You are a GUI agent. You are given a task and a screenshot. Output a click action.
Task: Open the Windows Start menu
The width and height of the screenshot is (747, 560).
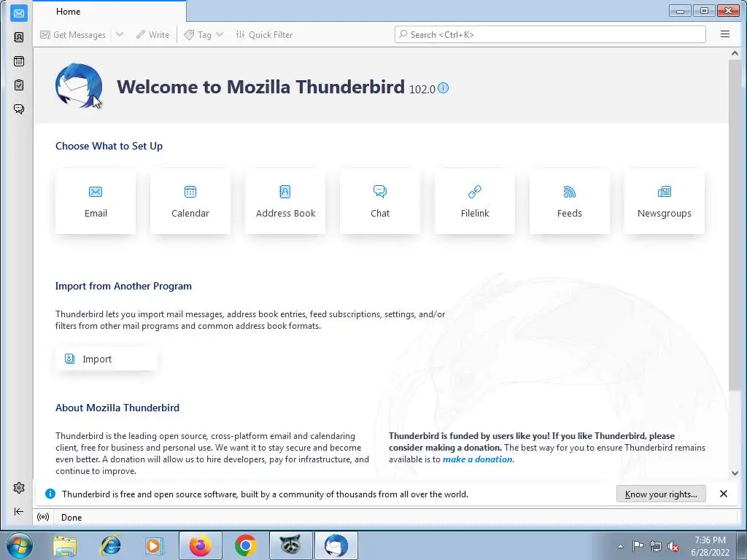(19, 545)
